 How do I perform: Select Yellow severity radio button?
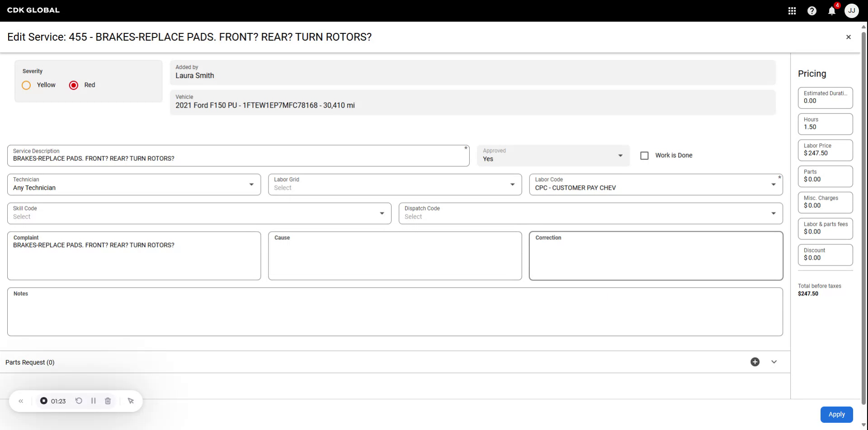coord(26,85)
